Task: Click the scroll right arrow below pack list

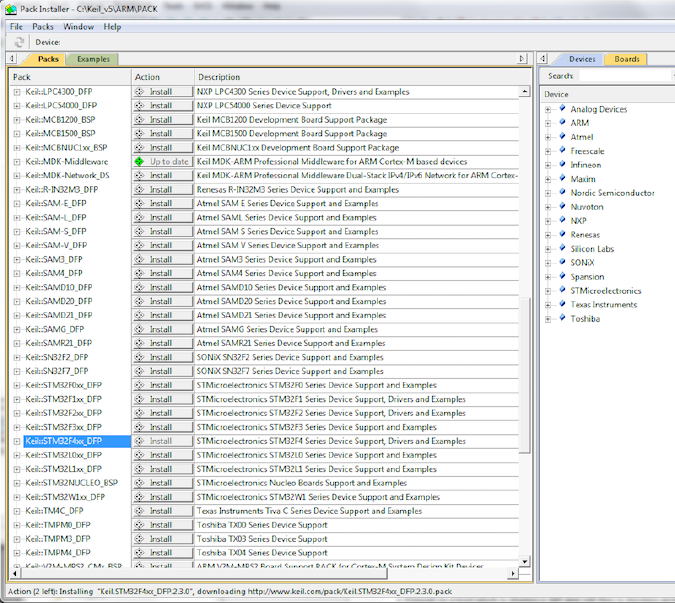Action: (x=513, y=573)
